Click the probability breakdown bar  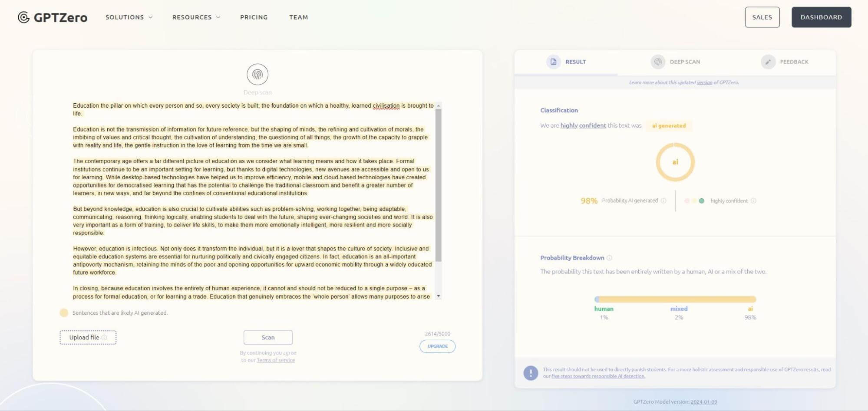pos(675,299)
